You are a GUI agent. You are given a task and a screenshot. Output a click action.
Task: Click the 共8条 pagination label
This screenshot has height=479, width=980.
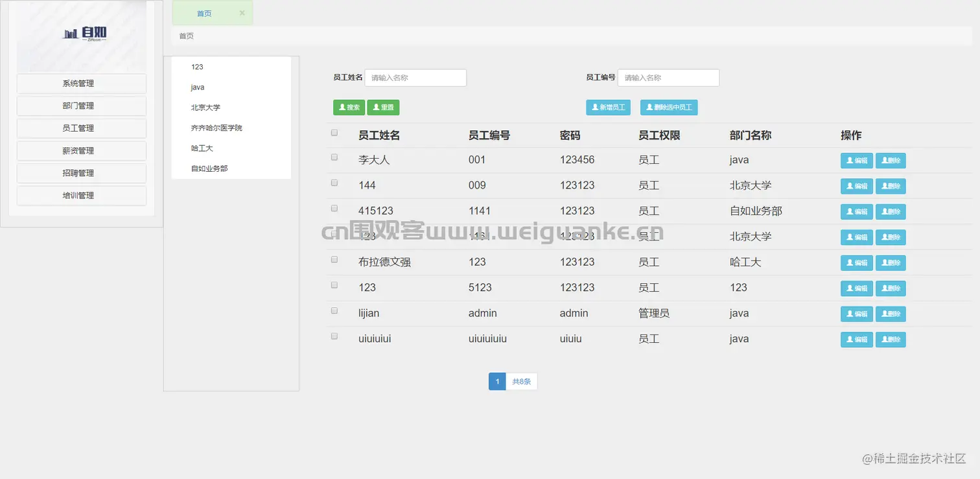pyautogui.click(x=521, y=382)
